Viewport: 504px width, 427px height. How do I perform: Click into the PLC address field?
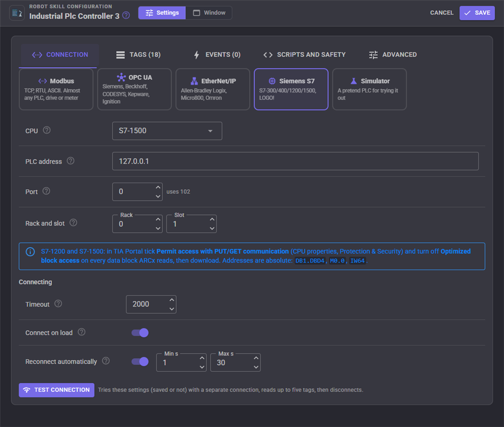(x=295, y=161)
